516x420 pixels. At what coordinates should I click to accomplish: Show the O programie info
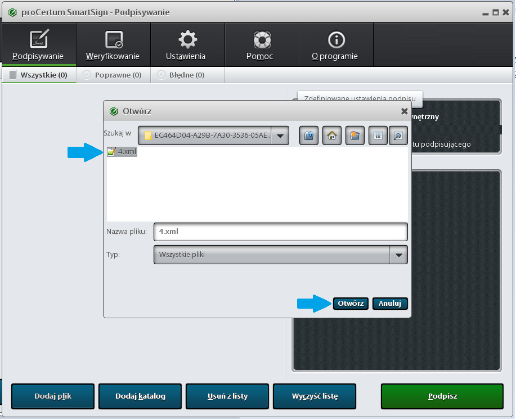[x=336, y=45]
